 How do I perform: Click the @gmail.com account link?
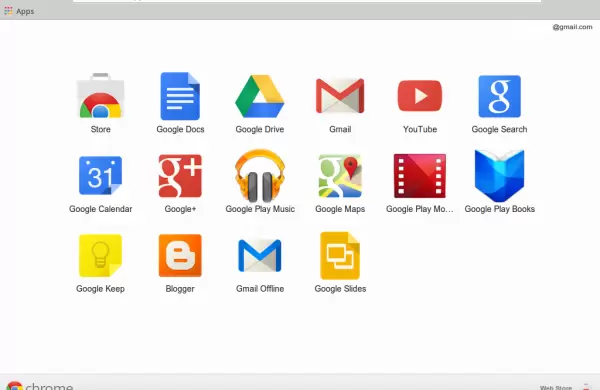click(x=572, y=27)
